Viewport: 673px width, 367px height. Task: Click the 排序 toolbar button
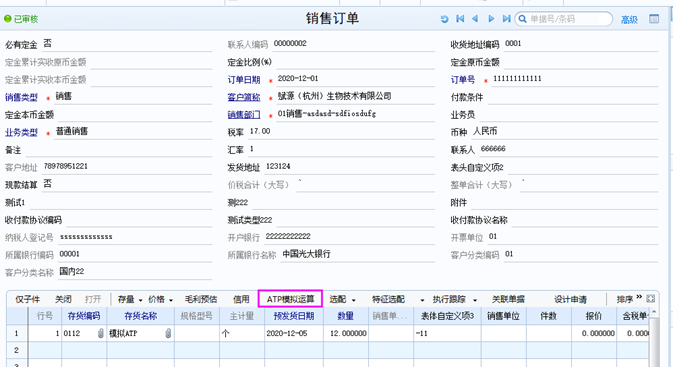[x=625, y=299]
